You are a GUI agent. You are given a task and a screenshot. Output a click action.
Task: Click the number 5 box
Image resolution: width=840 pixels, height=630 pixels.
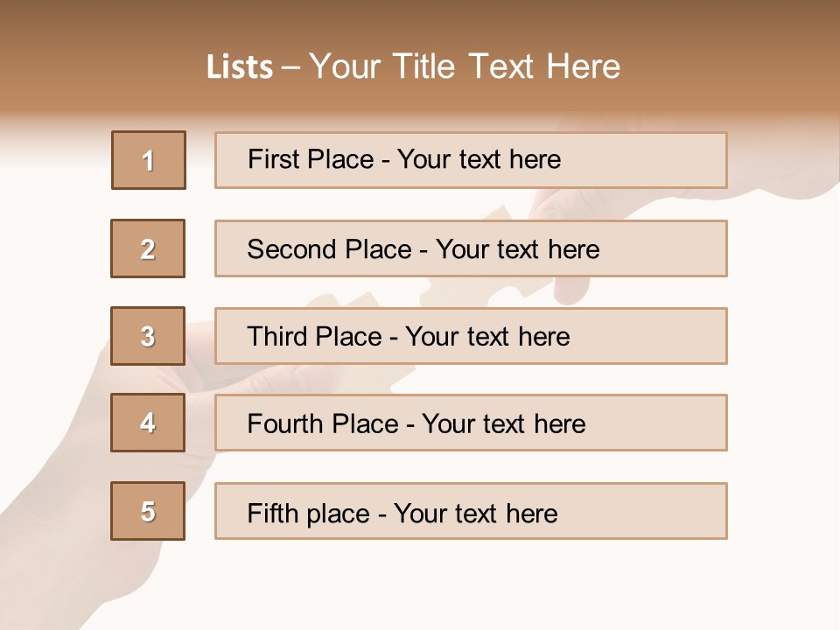(x=148, y=511)
